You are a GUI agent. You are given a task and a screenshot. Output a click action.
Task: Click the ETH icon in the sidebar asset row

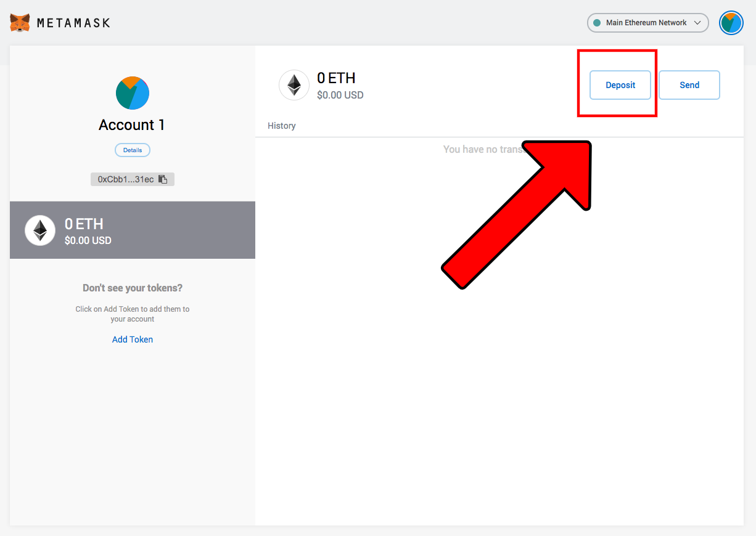tap(39, 230)
